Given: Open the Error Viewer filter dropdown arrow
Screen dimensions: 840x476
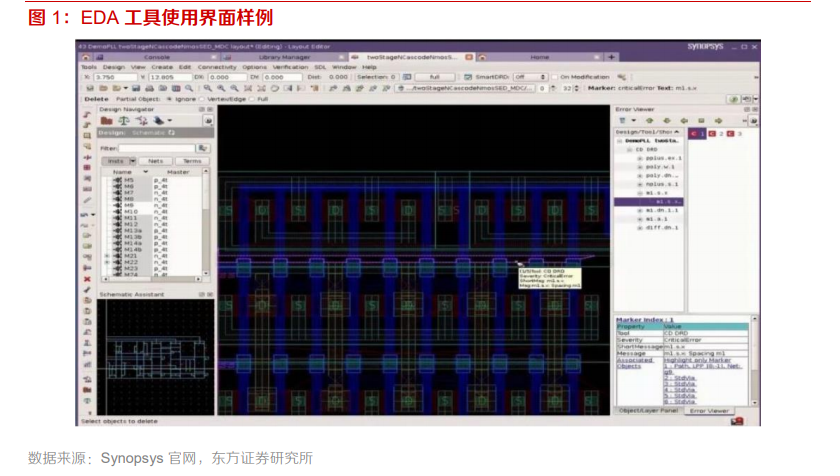Looking at the screenshot, I should pyautogui.click(x=633, y=121).
